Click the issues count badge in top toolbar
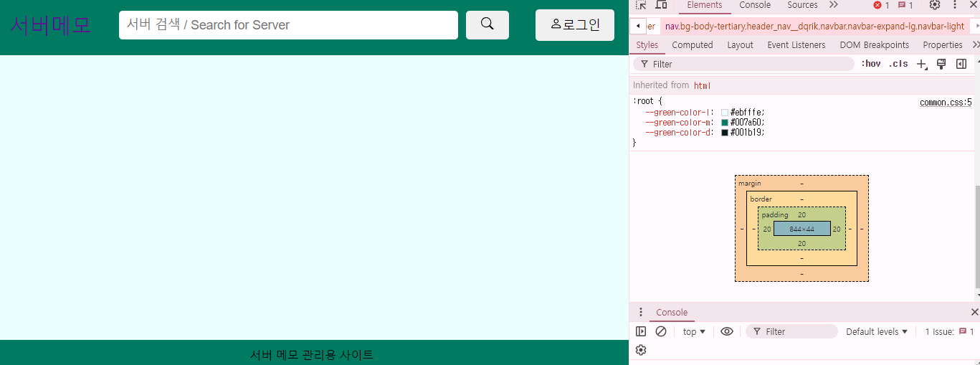980x365 pixels. coord(905,5)
